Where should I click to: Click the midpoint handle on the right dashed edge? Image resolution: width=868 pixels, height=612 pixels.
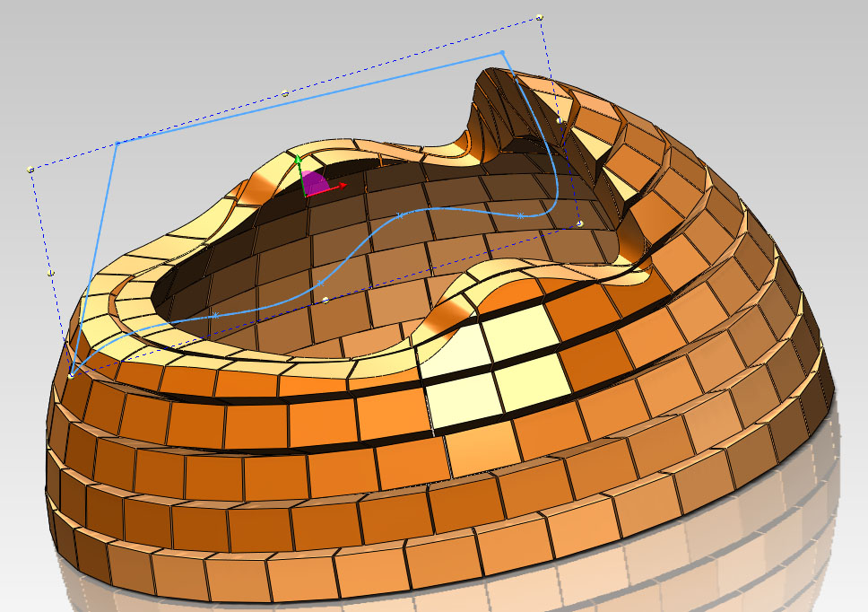(560, 119)
